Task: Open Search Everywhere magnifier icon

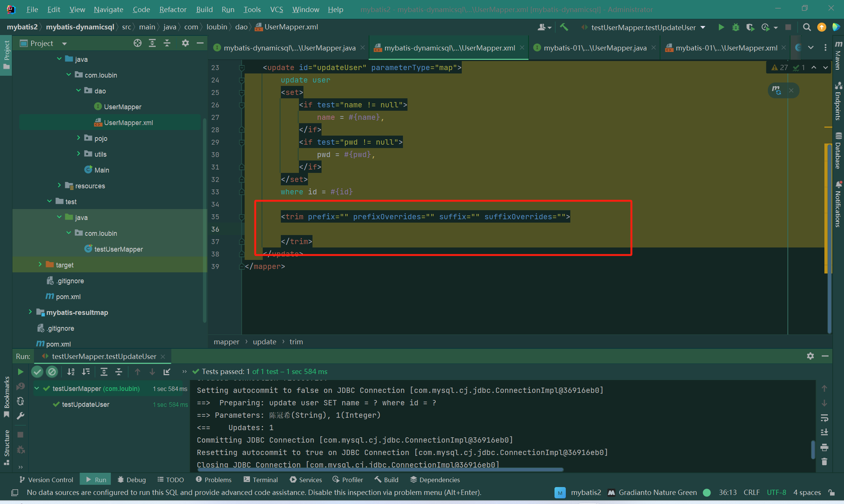Action: [x=807, y=27]
